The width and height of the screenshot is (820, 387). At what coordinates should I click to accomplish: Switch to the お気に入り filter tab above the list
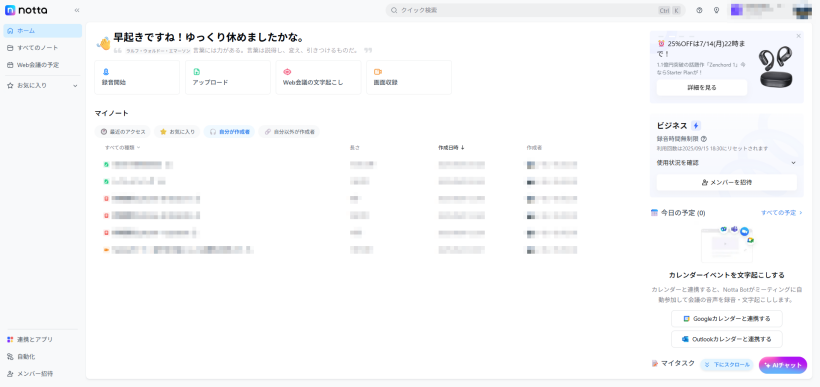tap(177, 132)
